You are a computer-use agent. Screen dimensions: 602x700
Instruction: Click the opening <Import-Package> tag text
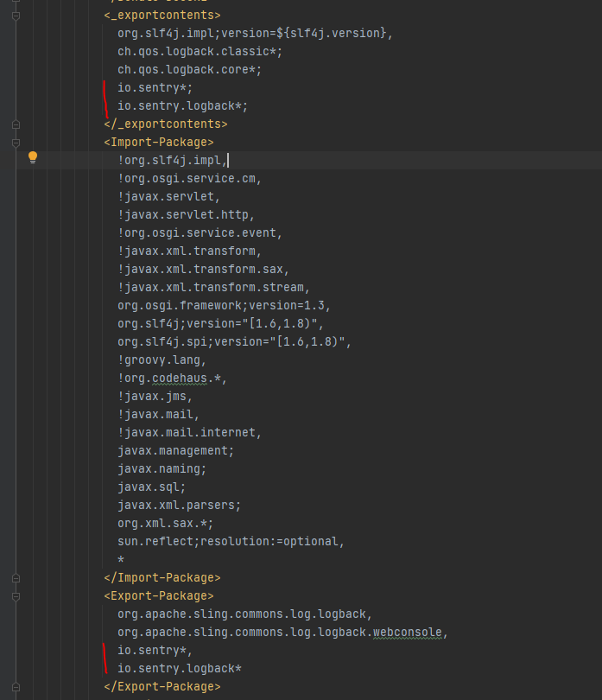158,142
